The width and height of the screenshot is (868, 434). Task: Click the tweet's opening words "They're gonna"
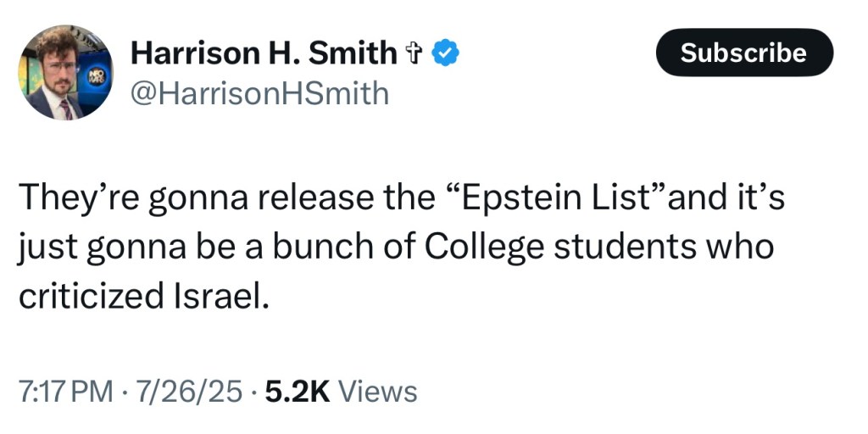(116, 200)
